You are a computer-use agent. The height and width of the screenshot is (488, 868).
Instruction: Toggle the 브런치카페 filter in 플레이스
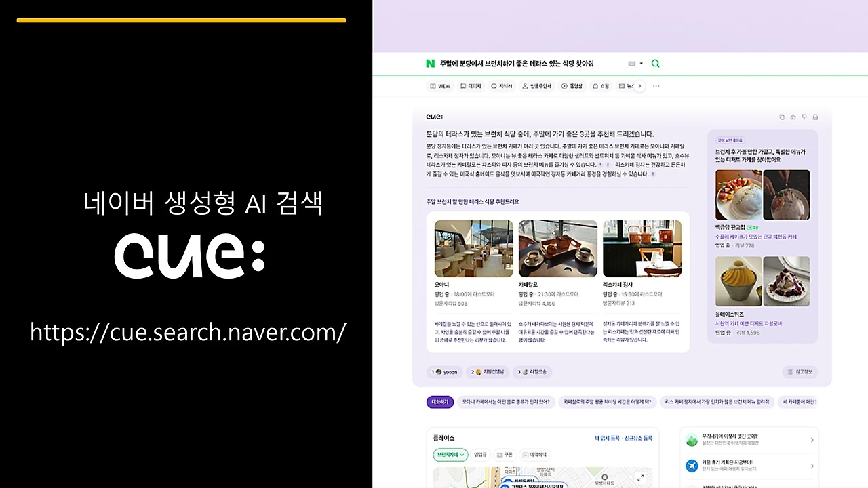pyautogui.click(x=450, y=454)
